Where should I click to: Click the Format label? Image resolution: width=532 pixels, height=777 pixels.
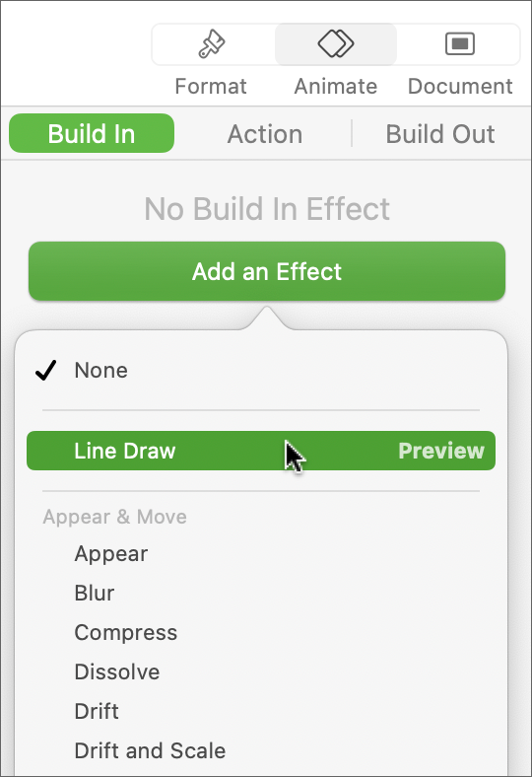pos(211,86)
